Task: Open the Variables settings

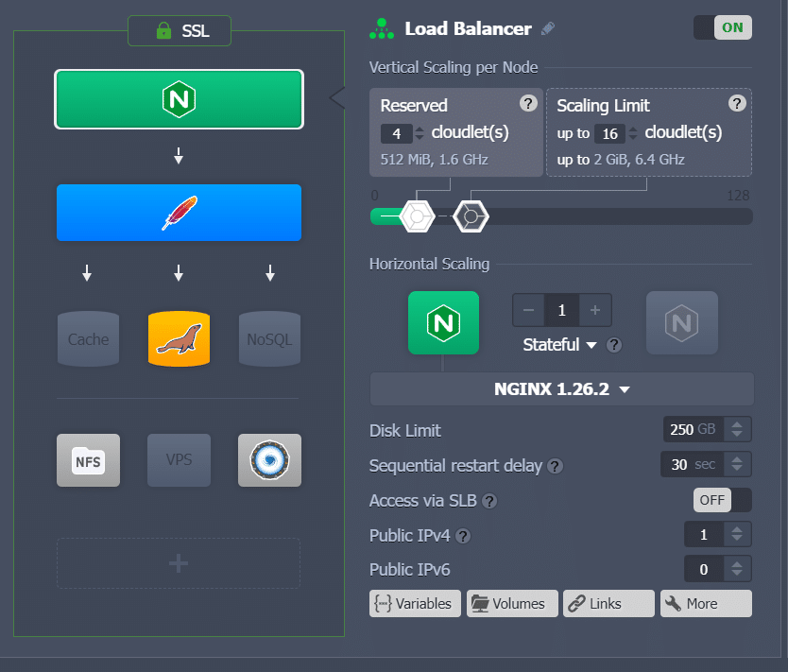Action: [x=415, y=603]
